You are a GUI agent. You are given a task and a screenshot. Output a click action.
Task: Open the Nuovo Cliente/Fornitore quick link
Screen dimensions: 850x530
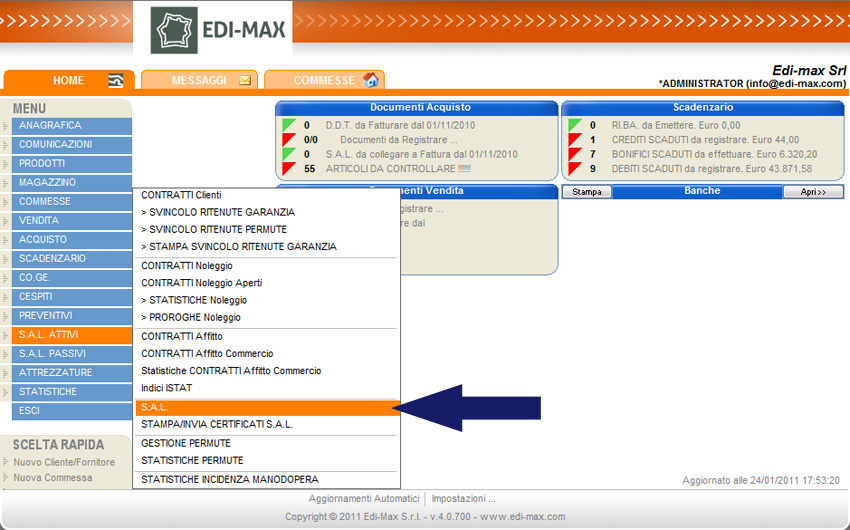coord(64,462)
